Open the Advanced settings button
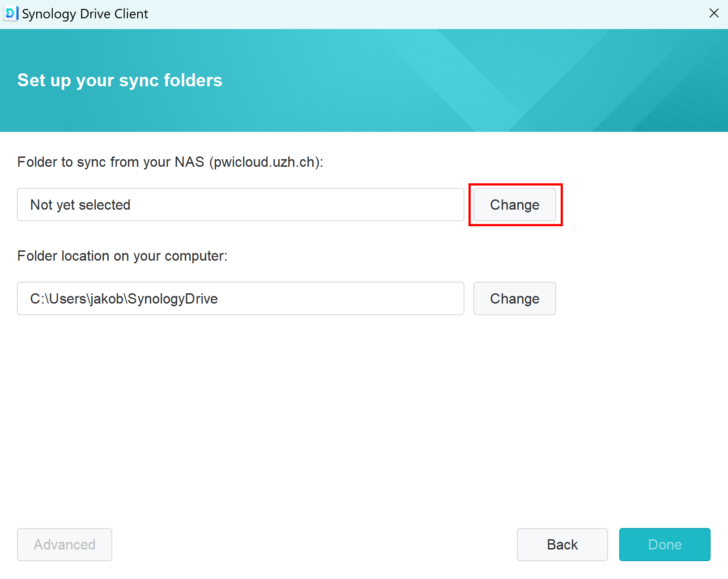 (64, 545)
